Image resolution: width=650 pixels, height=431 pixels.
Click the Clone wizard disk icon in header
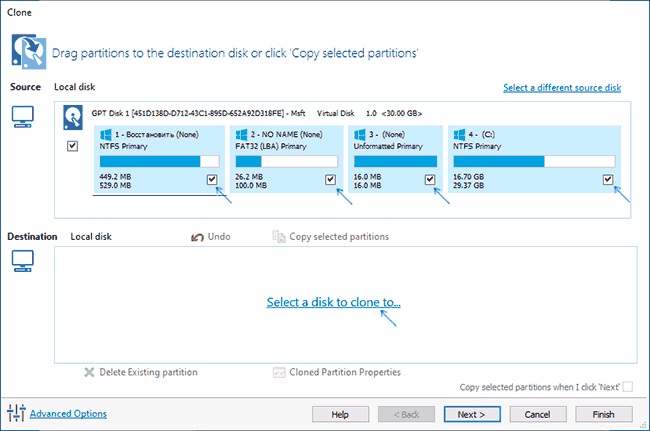click(x=29, y=51)
